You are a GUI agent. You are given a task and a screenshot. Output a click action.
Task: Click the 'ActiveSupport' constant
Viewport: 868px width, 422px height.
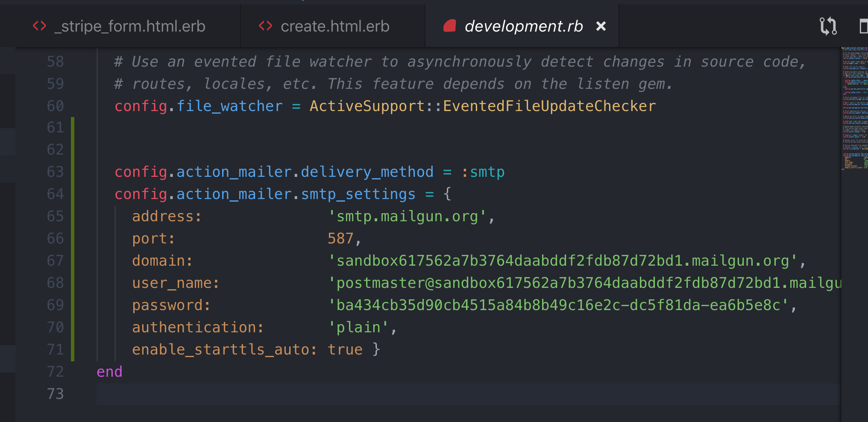click(x=367, y=106)
